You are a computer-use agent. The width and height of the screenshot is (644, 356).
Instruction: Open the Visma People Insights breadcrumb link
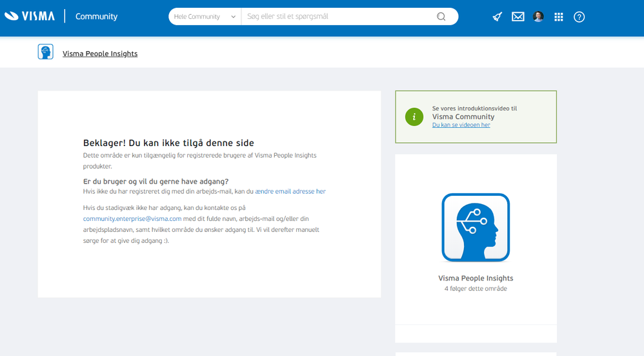tap(100, 54)
